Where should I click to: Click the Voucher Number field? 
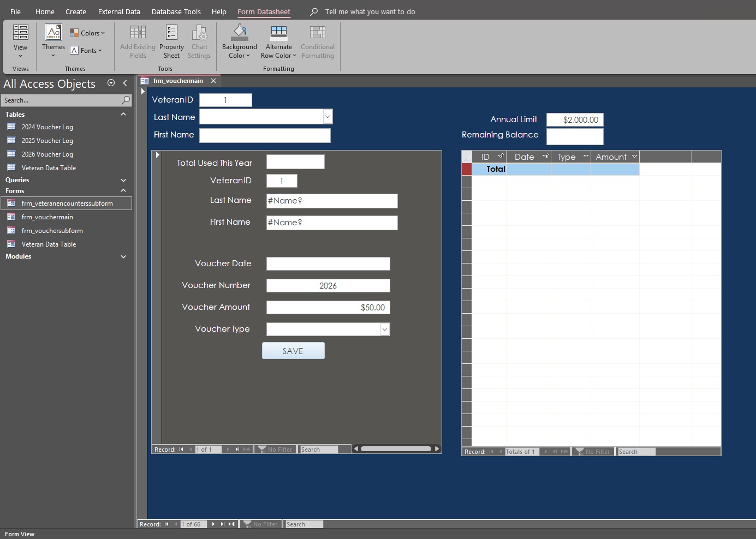[328, 286]
